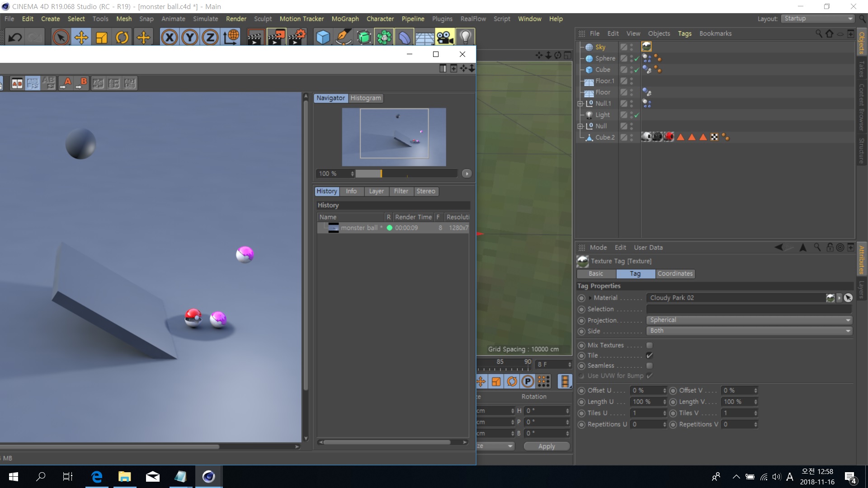Click the Set as B icon
This screenshot has height=488, width=868.
pos(82,83)
